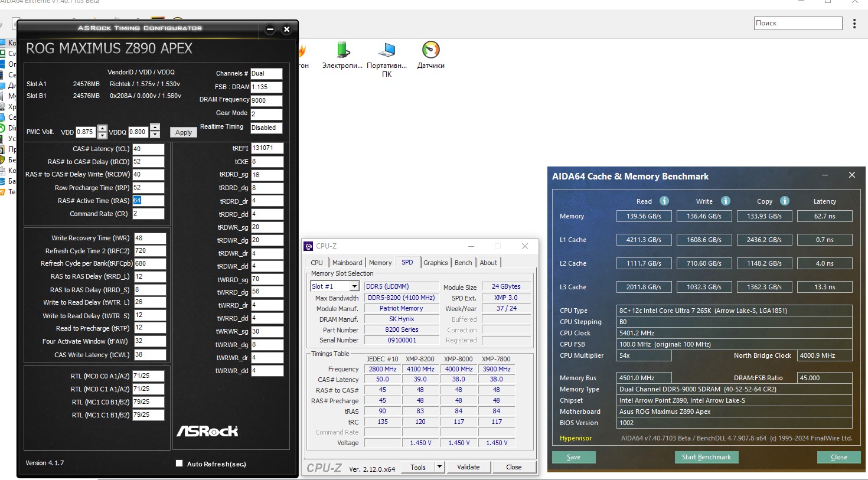Viewport: 868px width, 480px height.
Task: Click Memory Latency result 62.7 ns
Action: click(825, 216)
